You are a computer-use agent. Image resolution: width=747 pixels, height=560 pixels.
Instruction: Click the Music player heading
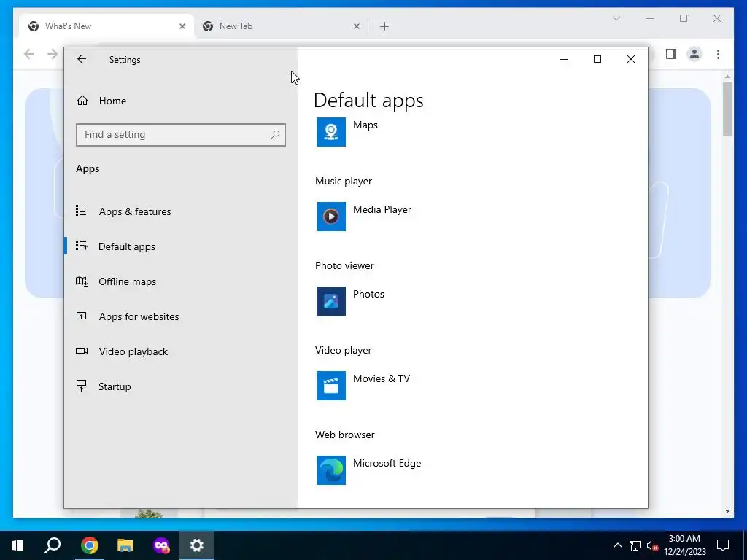pos(343,181)
